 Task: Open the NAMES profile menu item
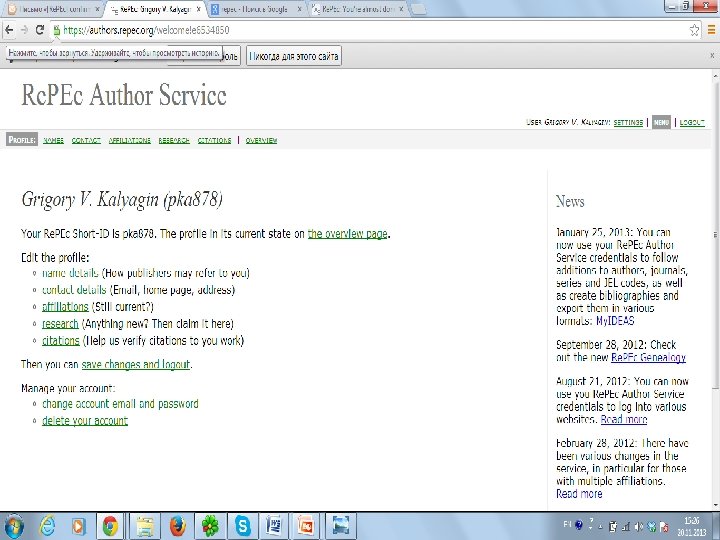pyautogui.click(x=53, y=140)
